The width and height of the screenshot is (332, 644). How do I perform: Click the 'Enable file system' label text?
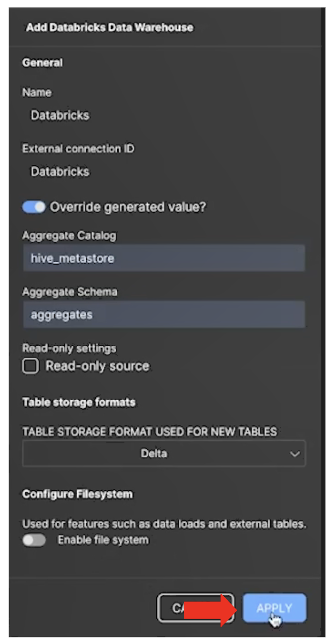(x=103, y=541)
